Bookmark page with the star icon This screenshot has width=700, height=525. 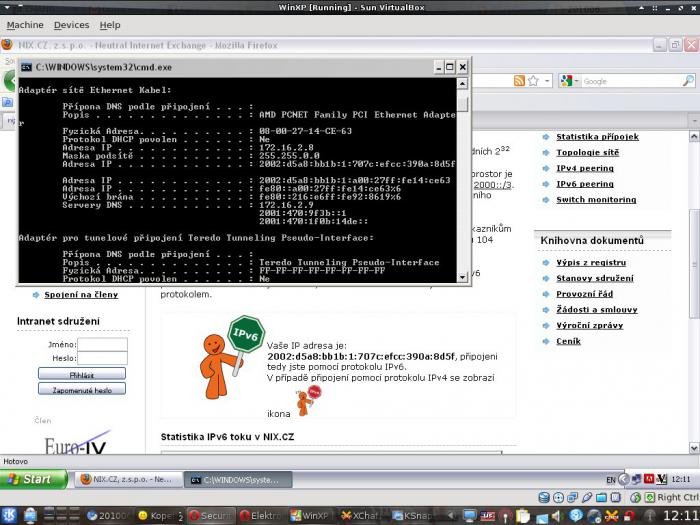(x=533, y=81)
